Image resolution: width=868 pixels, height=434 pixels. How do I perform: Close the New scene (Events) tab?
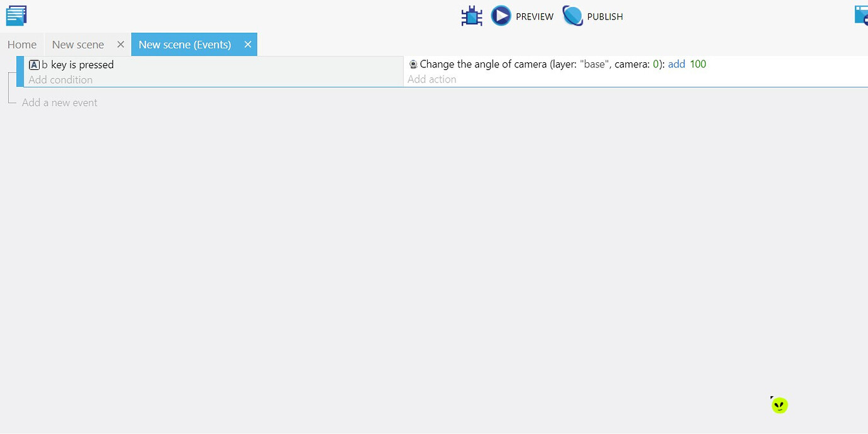pyautogui.click(x=248, y=45)
